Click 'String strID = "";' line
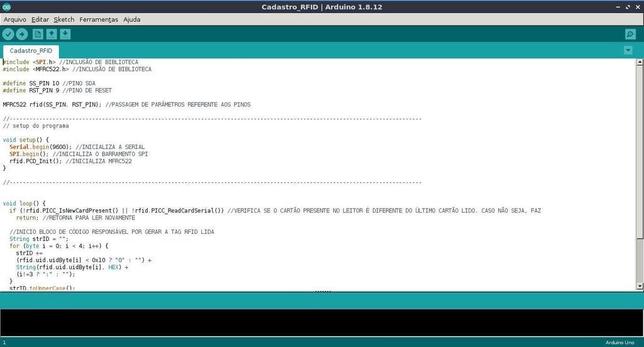 pyautogui.click(x=39, y=239)
